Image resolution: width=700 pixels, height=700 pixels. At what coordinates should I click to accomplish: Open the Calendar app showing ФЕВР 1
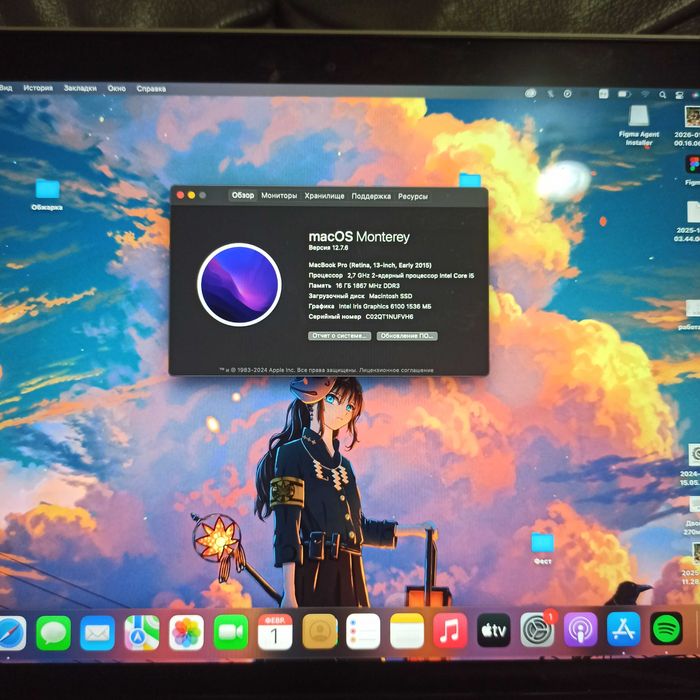(x=275, y=632)
